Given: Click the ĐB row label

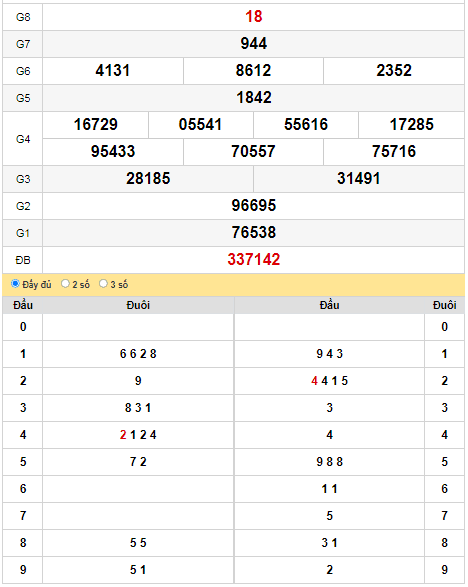Looking at the screenshot, I should (x=23, y=260).
